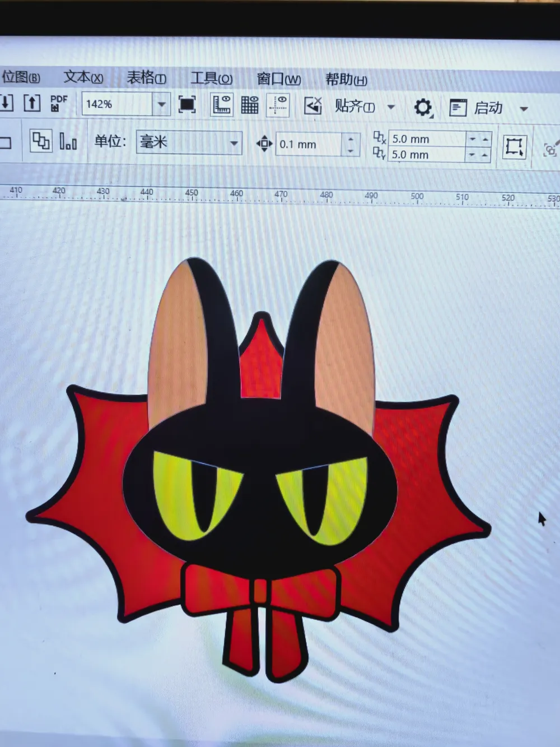The image size is (560, 747).
Task: Decrease X duplicate distance spinner arrow
Action: [472, 139]
